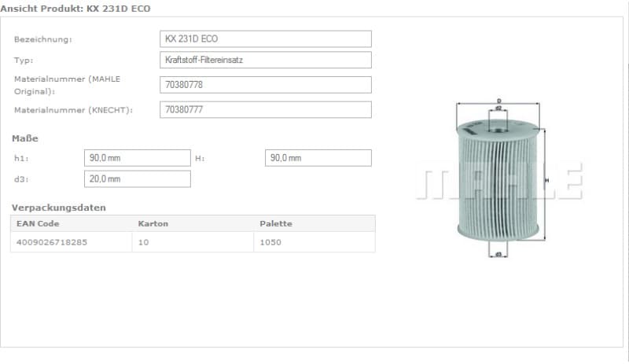The width and height of the screenshot is (629, 364).
Task: Click the d3: label
Action: pyautogui.click(x=21, y=179)
